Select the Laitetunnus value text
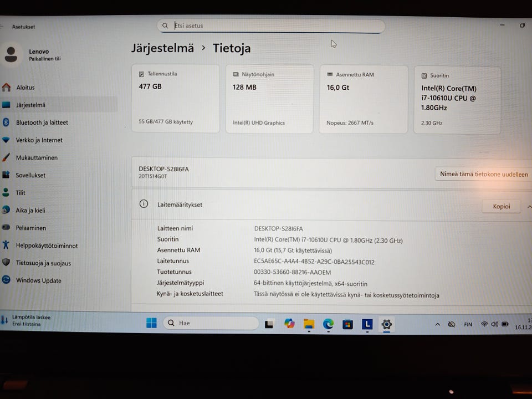This screenshot has height=399, width=532. click(x=314, y=262)
